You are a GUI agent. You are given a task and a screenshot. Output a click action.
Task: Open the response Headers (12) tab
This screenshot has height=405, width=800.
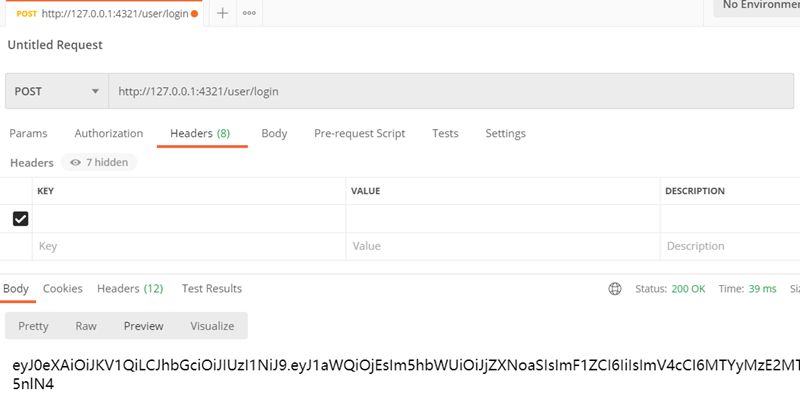point(130,289)
